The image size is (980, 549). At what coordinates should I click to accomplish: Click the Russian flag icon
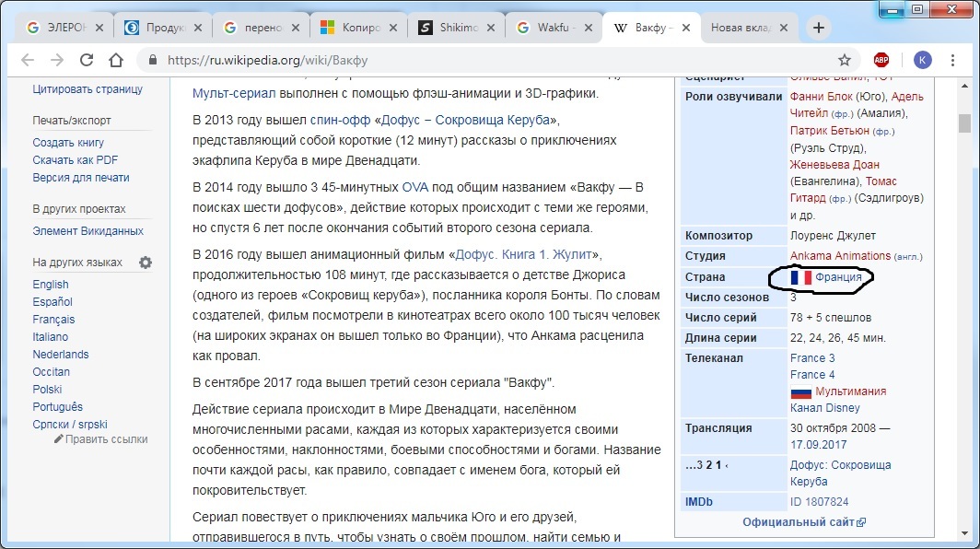[x=800, y=392]
